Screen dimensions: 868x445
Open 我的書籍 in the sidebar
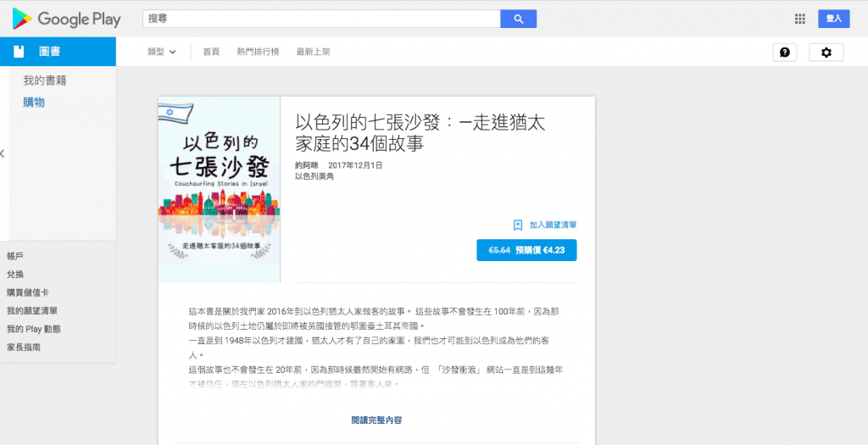pos(45,81)
